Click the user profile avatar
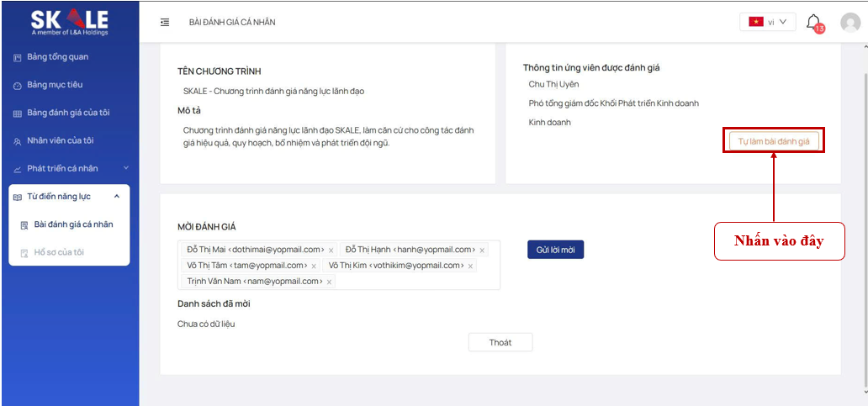This screenshot has height=406, width=868. point(850,23)
